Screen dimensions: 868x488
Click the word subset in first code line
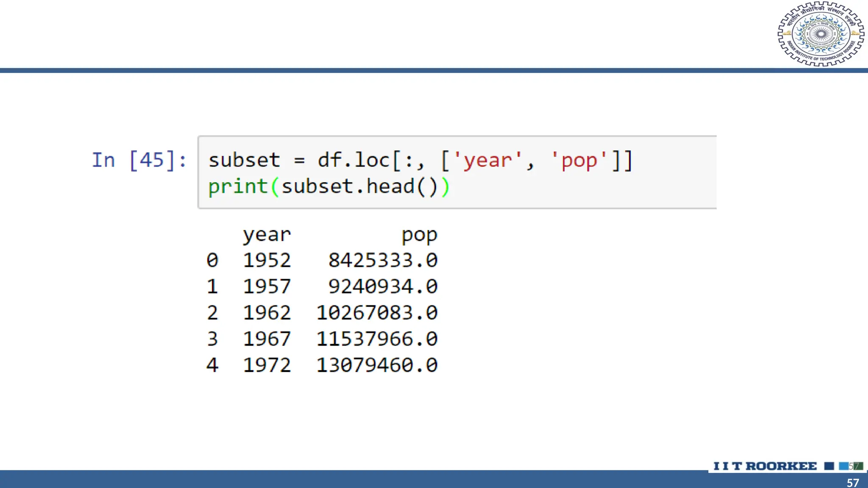(x=244, y=160)
